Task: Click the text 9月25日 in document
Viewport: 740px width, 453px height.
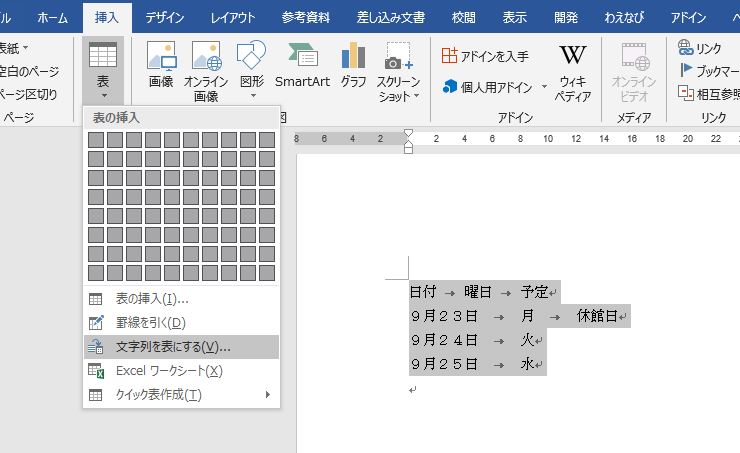Action: pos(444,364)
